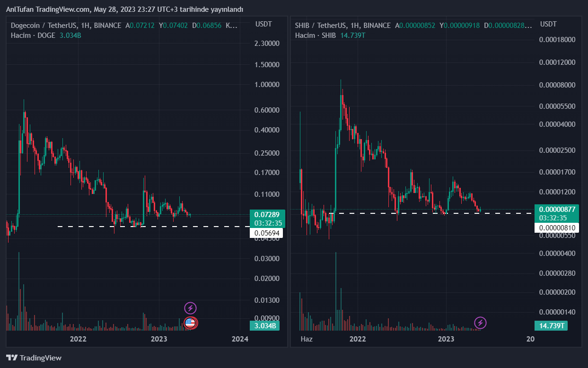Screen dimensions: 588x368
Task: Select the Hacim · DOGE volume indicator label
Action: click(x=33, y=35)
